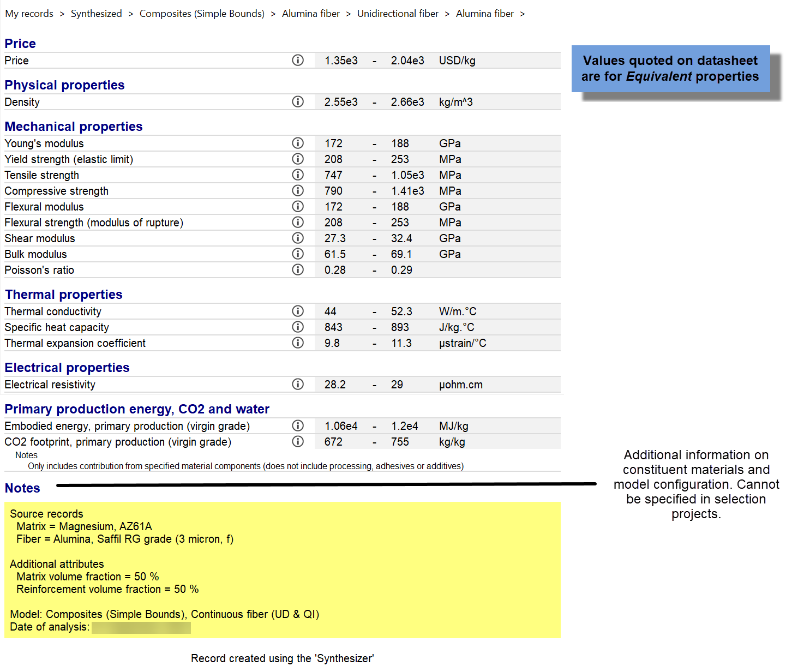Select the Physical properties heading
This screenshot has width=786, height=672.
[x=64, y=85]
